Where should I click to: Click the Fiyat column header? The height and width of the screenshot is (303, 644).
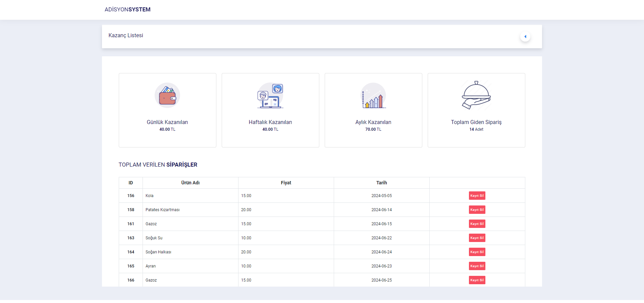(286, 183)
